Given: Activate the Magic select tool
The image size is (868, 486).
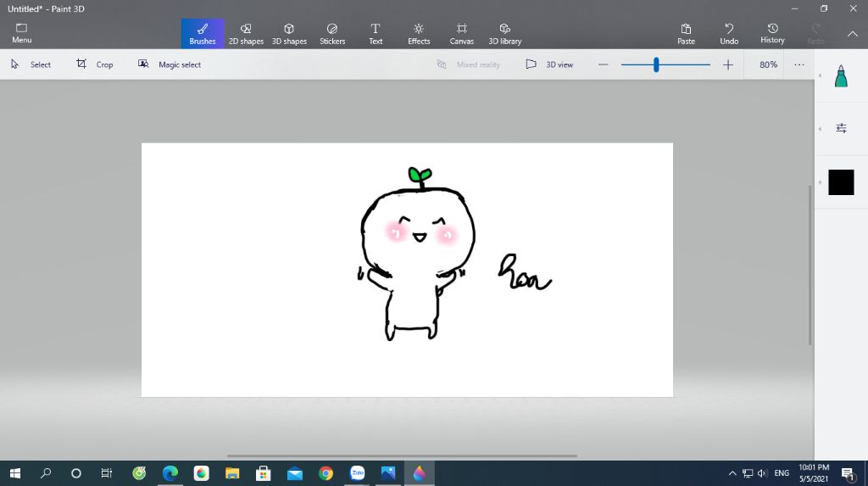Looking at the screenshot, I should [x=170, y=64].
